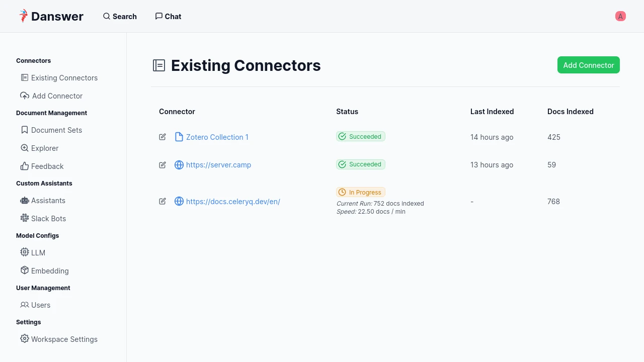This screenshot has width=644, height=362.
Task: Click the Document Sets bookmark icon
Action: [x=25, y=130]
